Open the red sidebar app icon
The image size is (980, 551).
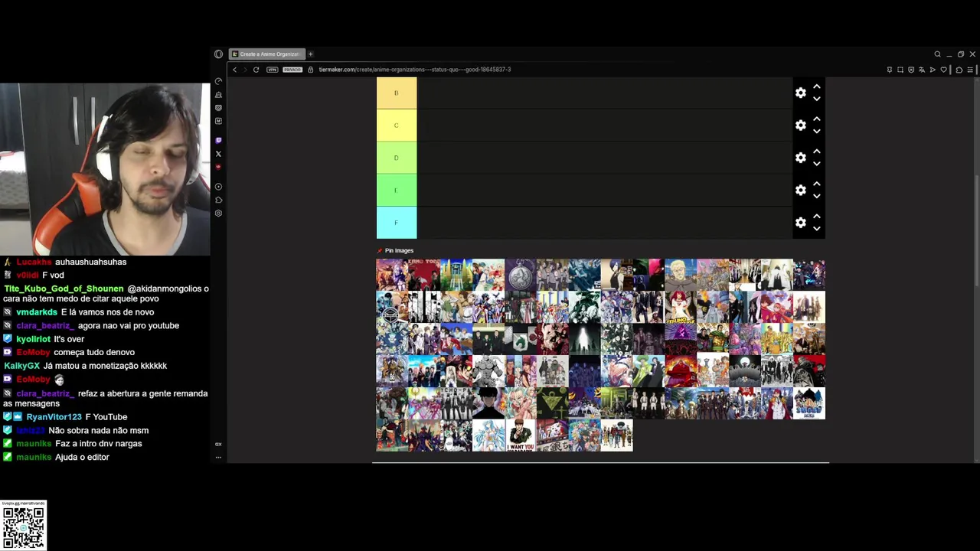(x=218, y=167)
